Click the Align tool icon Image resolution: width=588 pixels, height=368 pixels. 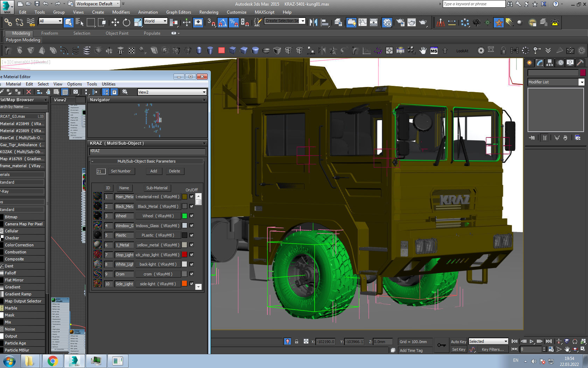[x=325, y=22]
